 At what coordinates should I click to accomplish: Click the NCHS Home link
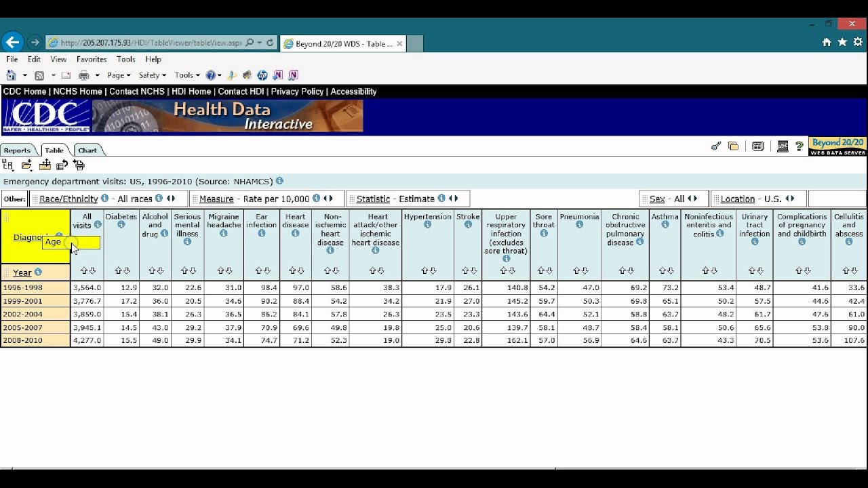(77, 91)
